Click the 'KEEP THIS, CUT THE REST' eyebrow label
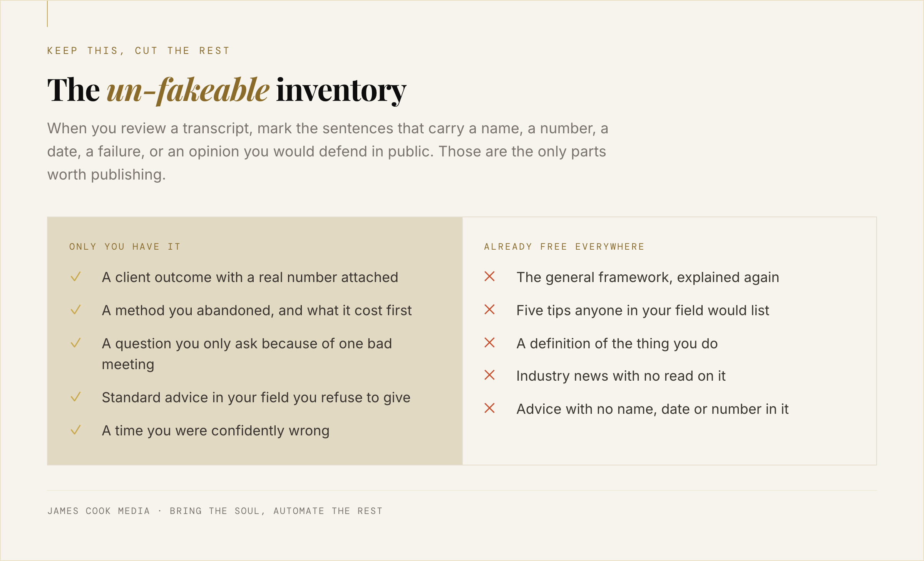 click(x=138, y=51)
